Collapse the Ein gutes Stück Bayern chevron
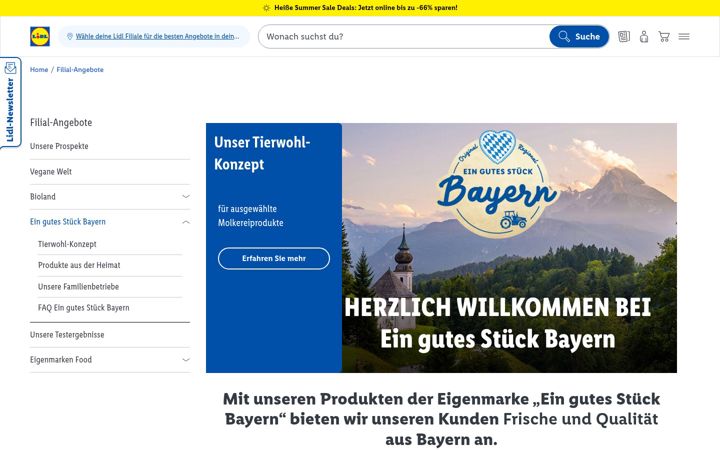 click(186, 222)
